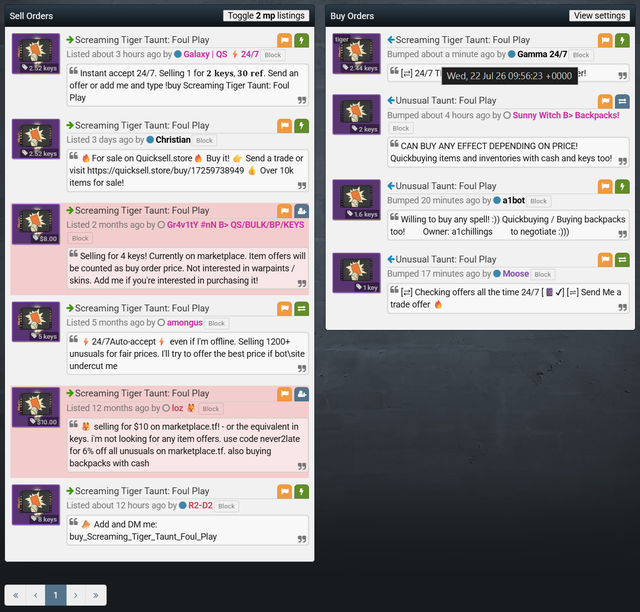Click item thumbnail priced 8 keys
This screenshot has height=612, width=640.
(36, 505)
